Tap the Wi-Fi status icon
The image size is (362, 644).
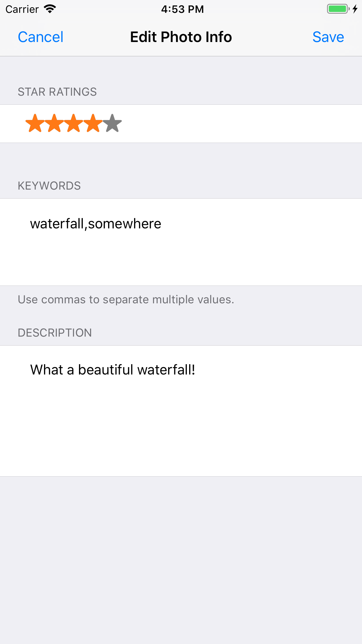tap(50, 9)
